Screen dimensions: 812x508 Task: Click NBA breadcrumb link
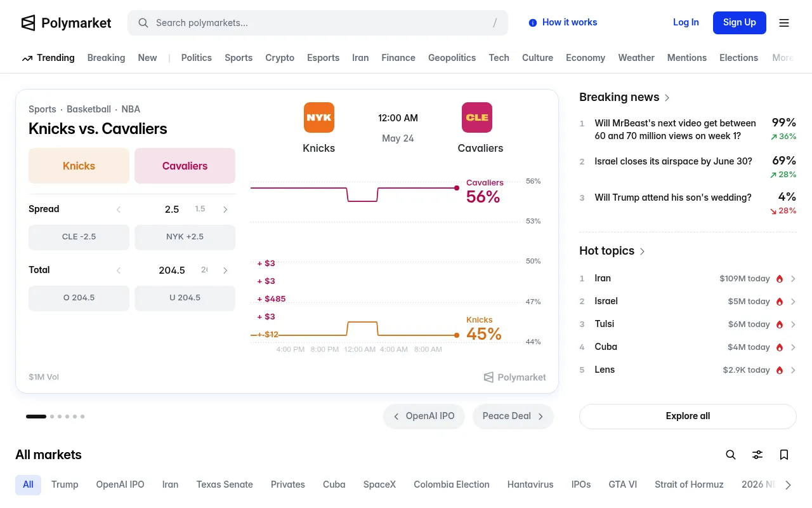click(131, 109)
